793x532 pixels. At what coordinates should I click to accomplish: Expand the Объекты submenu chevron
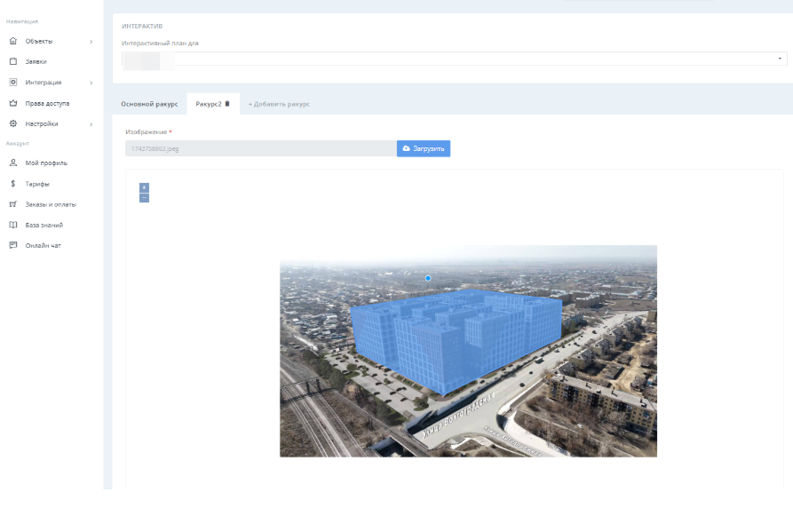91,41
